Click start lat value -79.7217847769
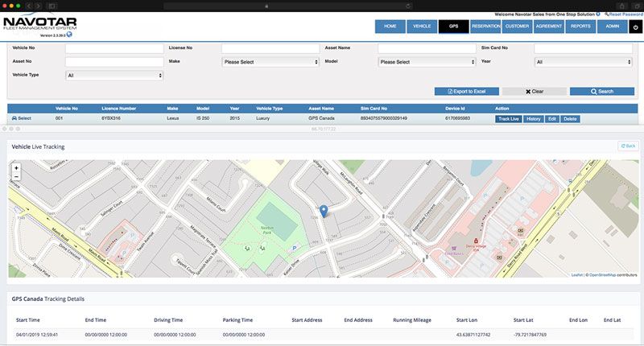The image size is (644, 346). coord(530,335)
